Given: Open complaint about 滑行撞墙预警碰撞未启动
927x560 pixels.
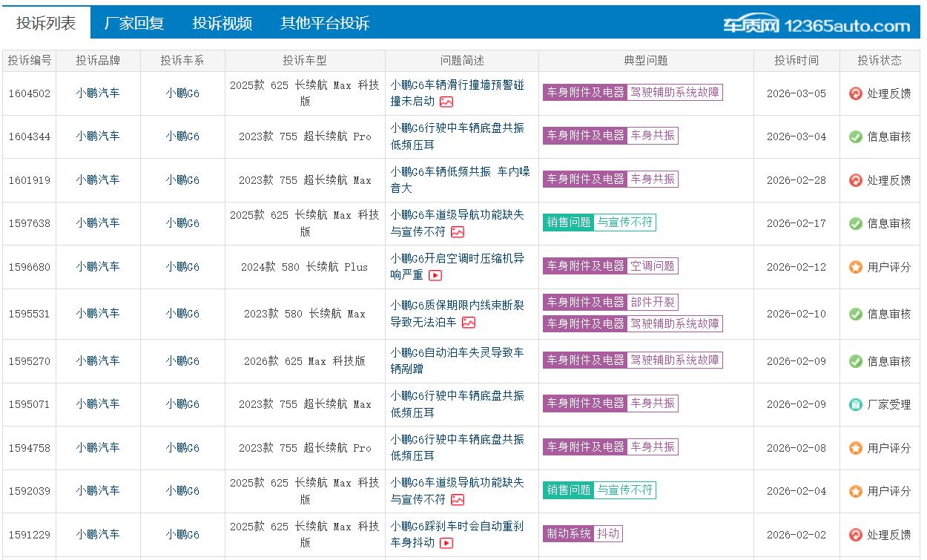Looking at the screenshot, I should pos(457,93).
